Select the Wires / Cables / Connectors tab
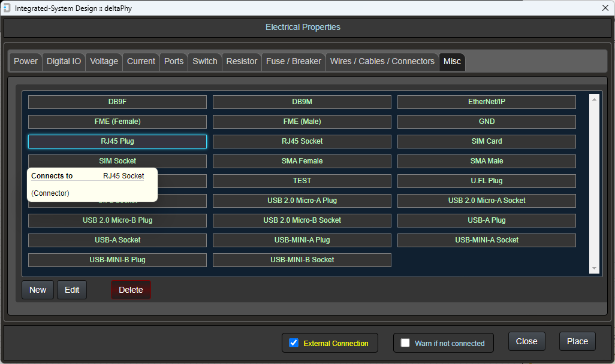The width and height of the screenshot is (615, 364). pyautogui.click(x=382, y=61)
